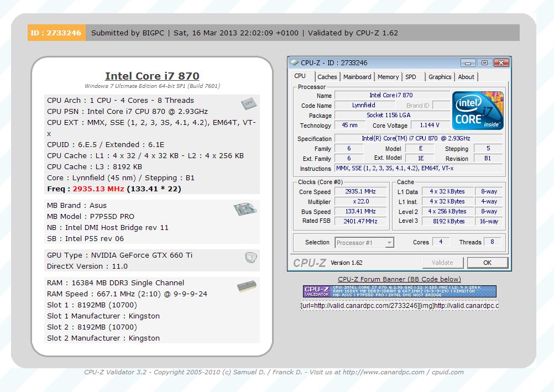554x392 pixels.
Task: Open the Processor #1 selection dropdown
Action: (364, 243)
